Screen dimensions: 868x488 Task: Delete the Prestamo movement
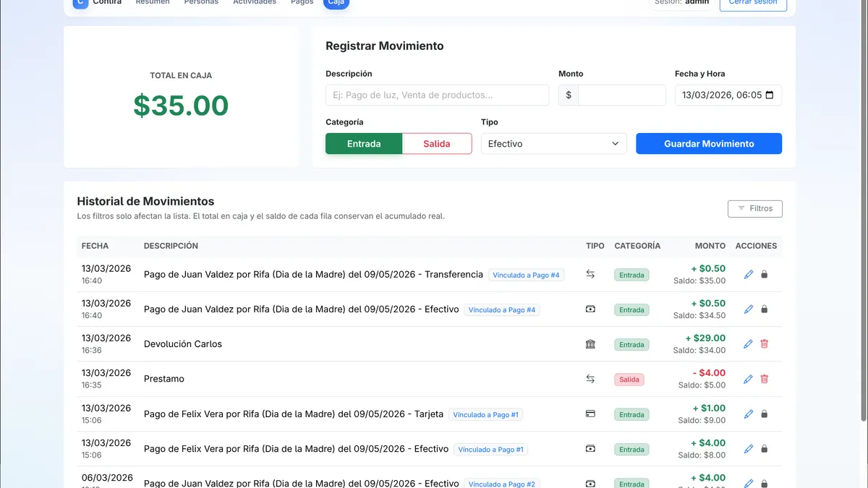(765, 379)
